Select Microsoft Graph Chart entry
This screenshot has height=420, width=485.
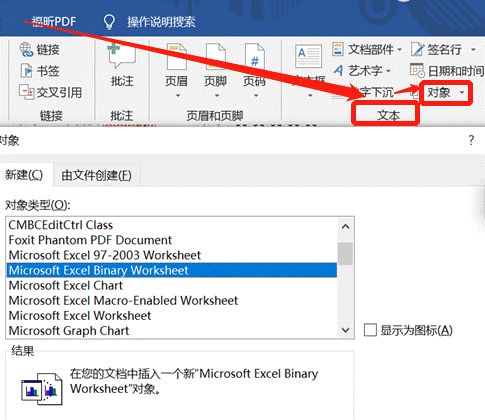[172, 330]
